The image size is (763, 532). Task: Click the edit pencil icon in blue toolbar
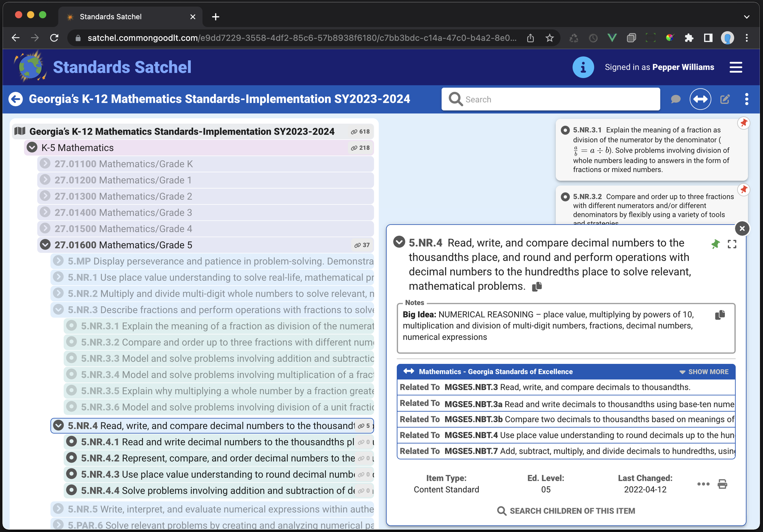pos(725,99)
